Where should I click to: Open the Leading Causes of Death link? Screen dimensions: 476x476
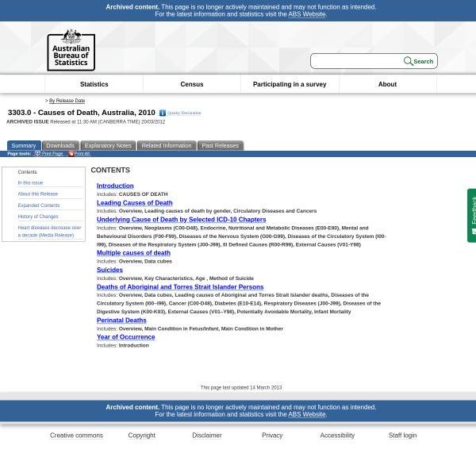(x=134, y=203)
